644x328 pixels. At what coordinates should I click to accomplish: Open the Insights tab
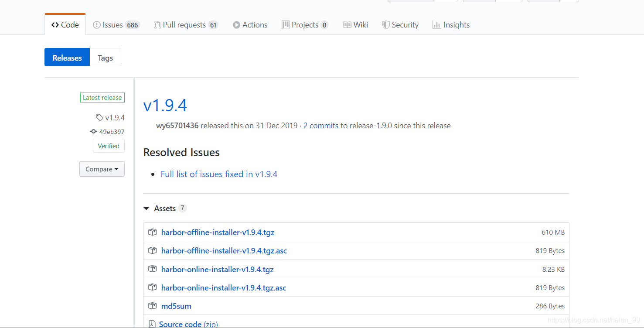coord(451,25)
